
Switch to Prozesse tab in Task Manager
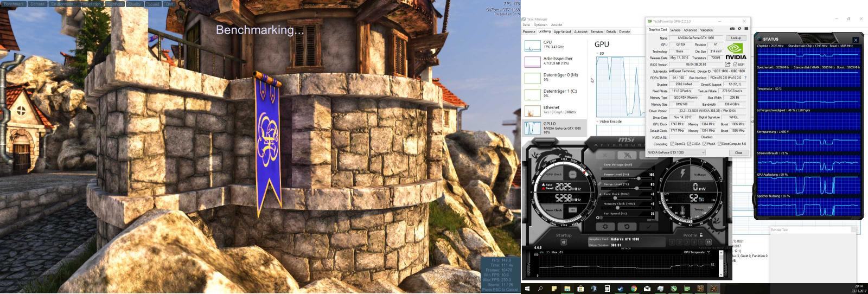(x=529, y=31)
